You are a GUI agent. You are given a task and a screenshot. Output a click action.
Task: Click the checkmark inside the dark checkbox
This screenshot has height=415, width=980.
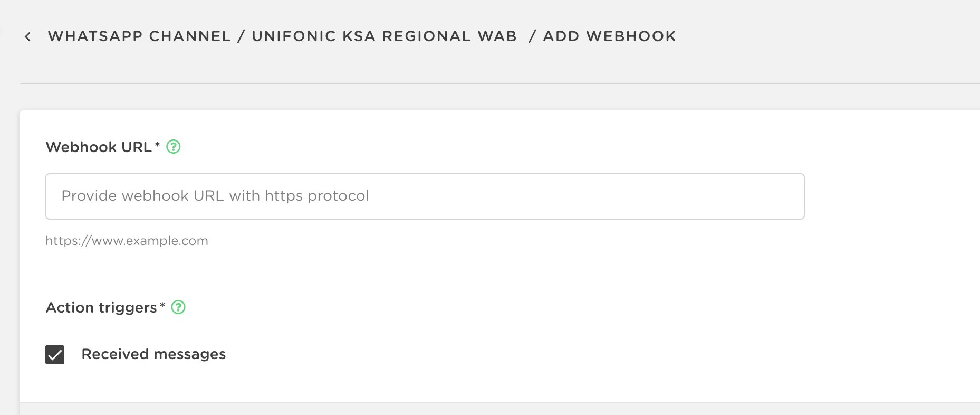click(55, 355)
